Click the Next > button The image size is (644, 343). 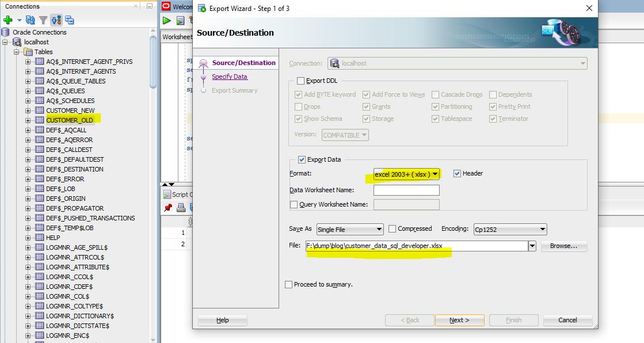tap(460, 320)
